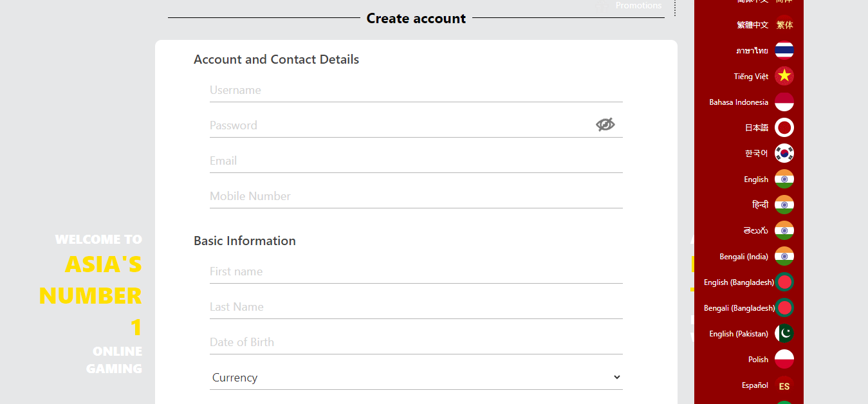Focus the Email input field

point(416,161)
